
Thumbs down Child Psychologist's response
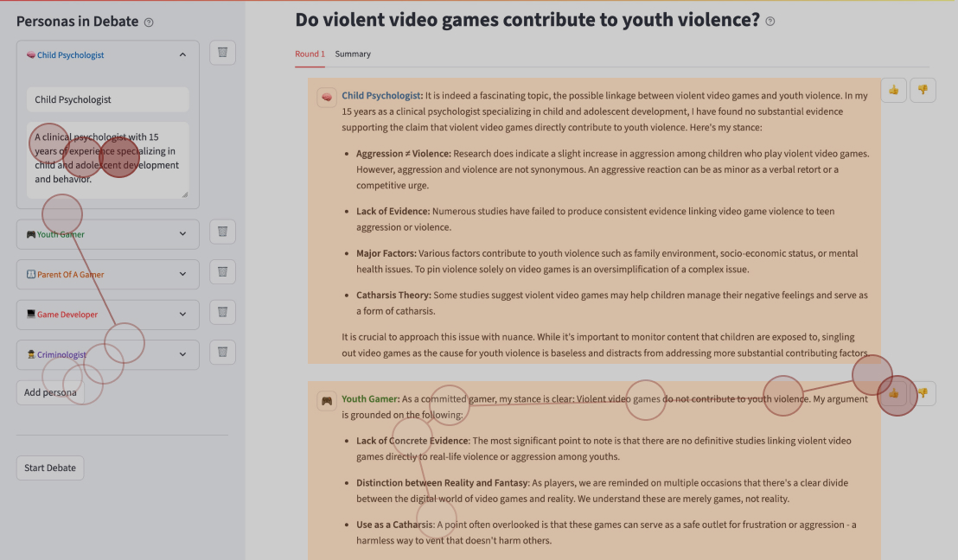pyautogui.click(x=923, y=91)
